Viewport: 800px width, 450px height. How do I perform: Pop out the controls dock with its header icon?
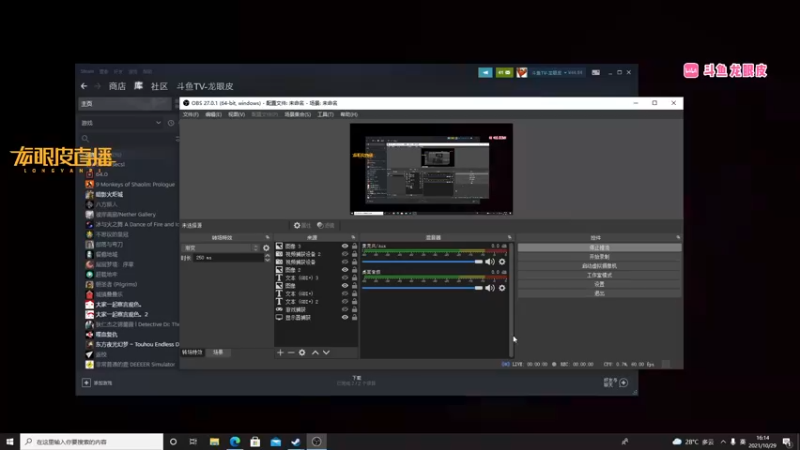(678, 237)
